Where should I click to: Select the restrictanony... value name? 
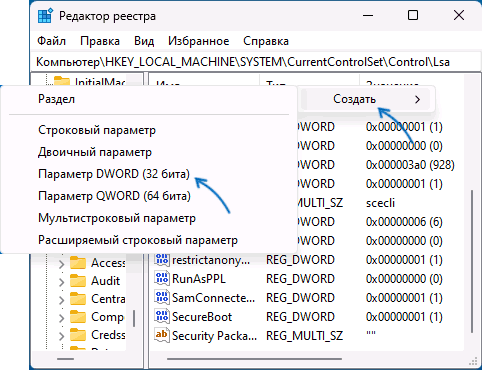(211, 260)
